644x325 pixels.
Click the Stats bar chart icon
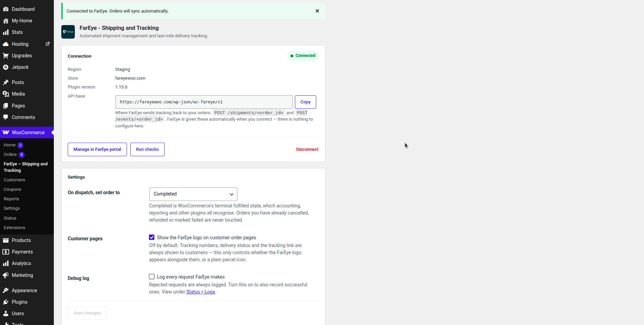click(6, 32)
